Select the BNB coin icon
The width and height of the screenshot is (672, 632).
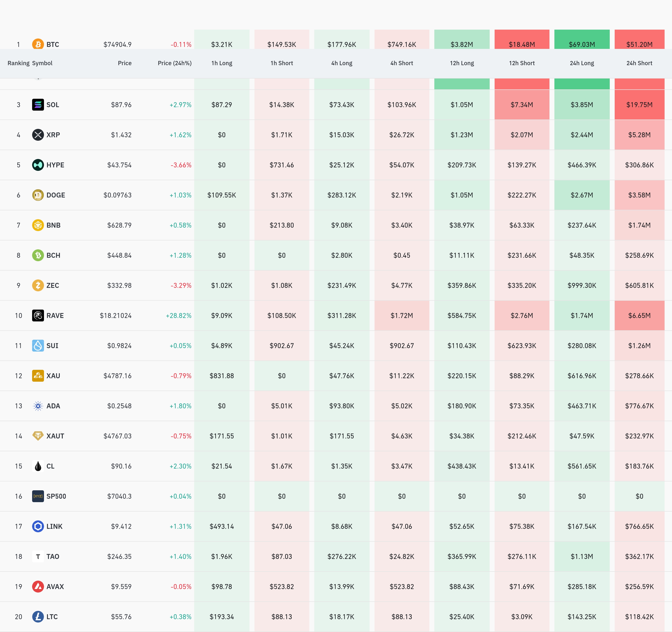pyautogui.click(x=38, y=225)
